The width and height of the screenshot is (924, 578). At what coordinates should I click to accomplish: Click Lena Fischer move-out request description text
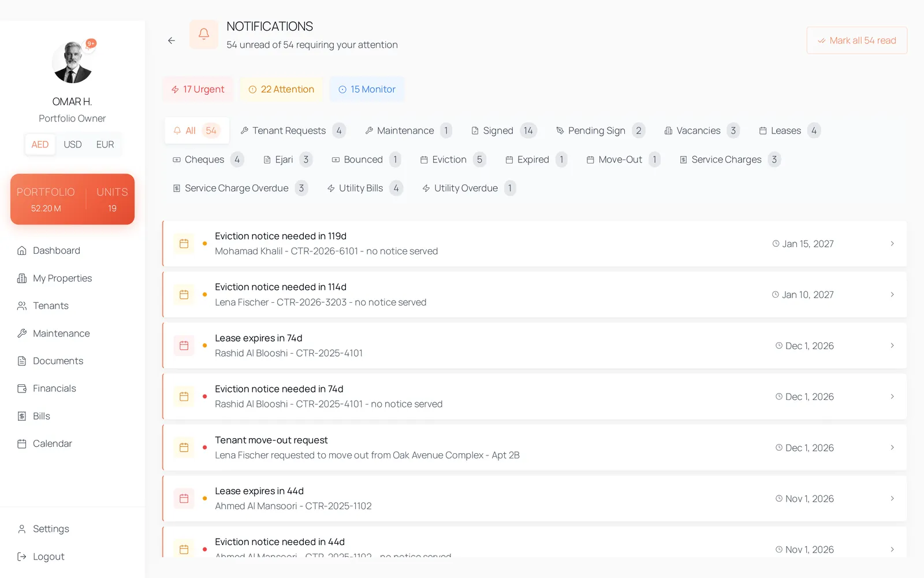(x=367, y=455)
